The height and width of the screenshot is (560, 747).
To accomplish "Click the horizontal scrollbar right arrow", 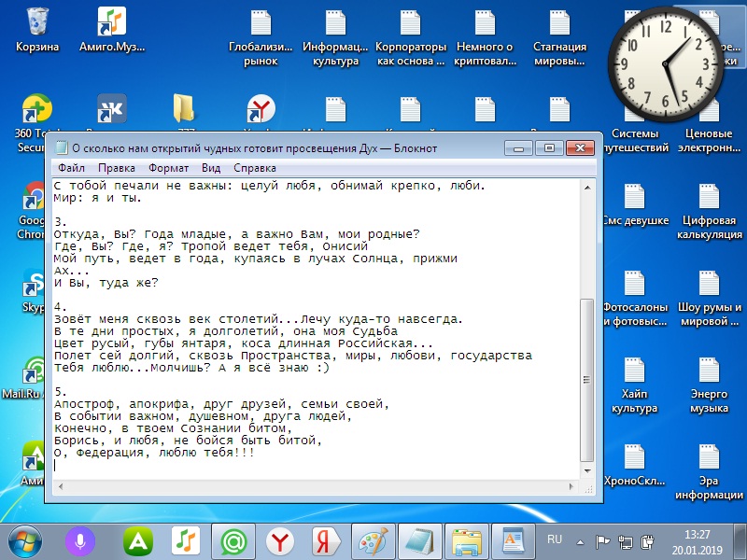I will click(571, 486).
